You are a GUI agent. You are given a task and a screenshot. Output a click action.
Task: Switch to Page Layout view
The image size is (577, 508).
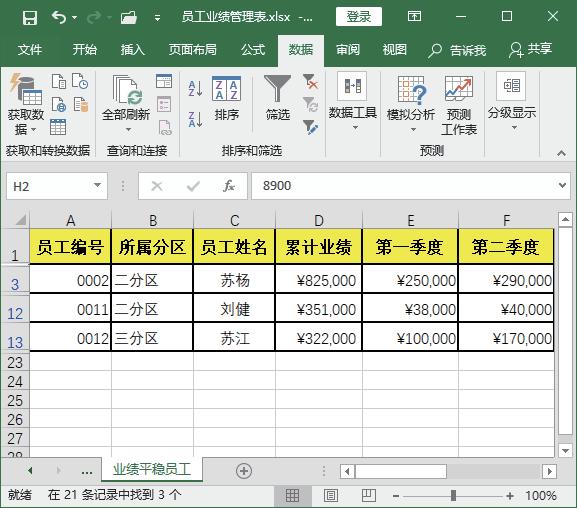click(331, 496)
